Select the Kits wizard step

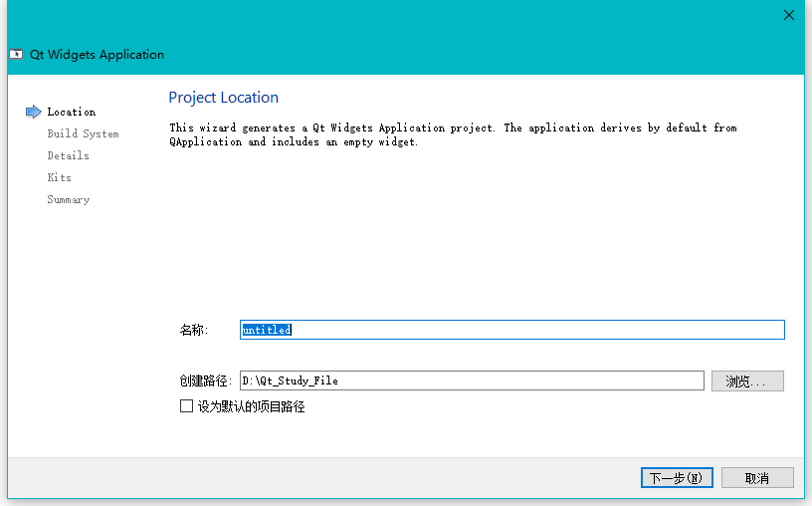(59, 177)
